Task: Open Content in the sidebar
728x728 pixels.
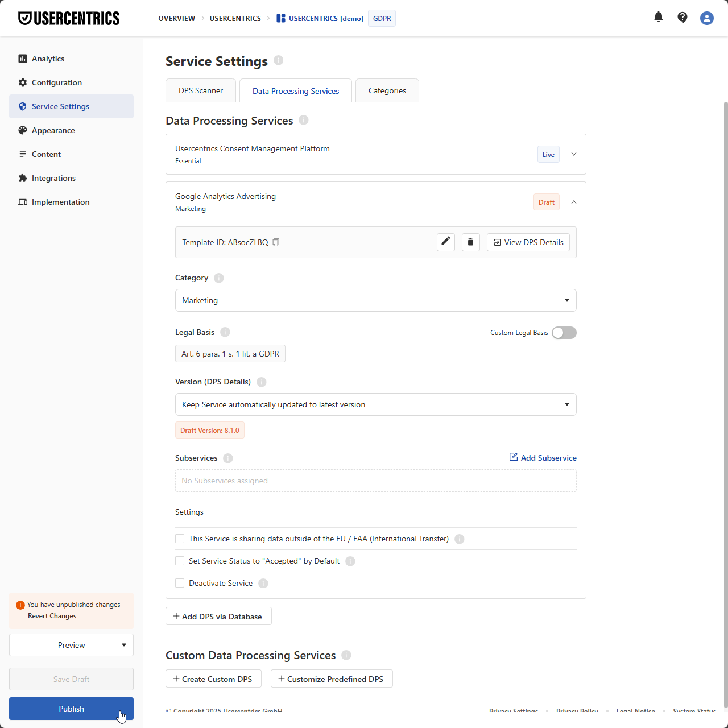Action: (71, 154)
